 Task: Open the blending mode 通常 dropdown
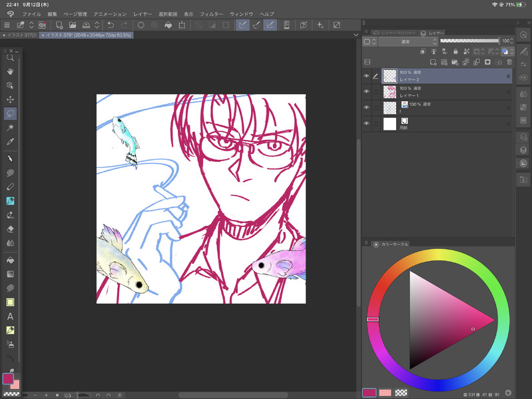point(408,41)
